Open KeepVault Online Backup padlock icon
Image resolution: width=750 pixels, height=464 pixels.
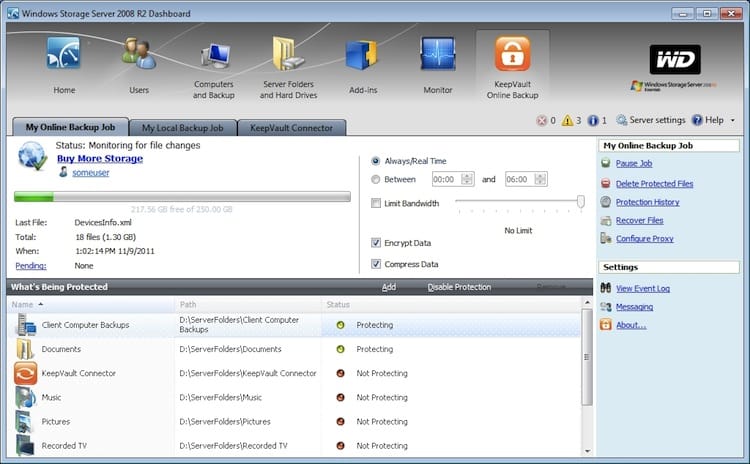click(512, 54)
